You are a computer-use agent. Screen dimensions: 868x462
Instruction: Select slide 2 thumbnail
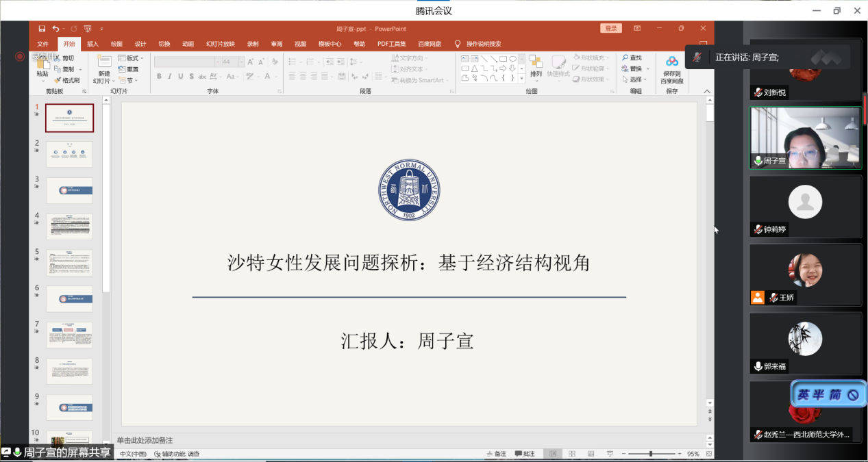pos(69,154)
